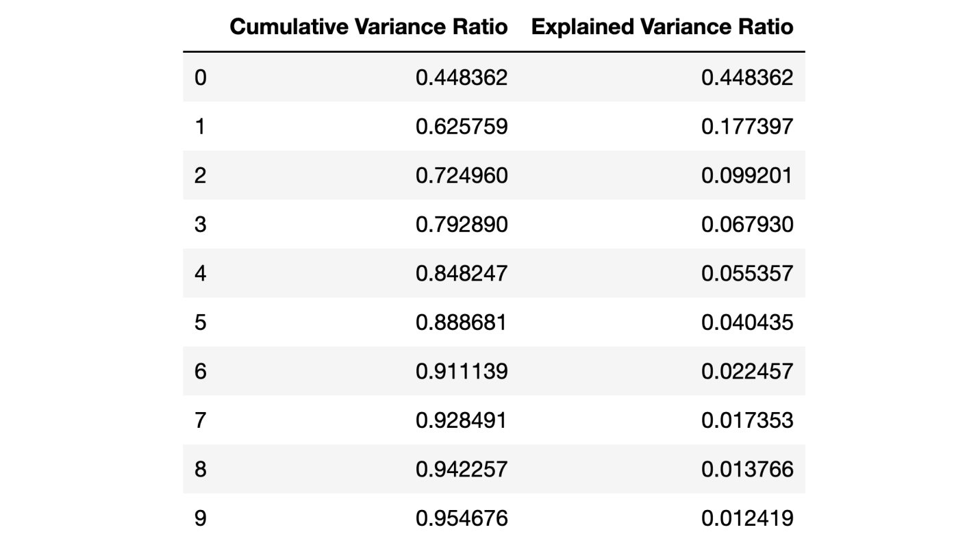Screen dimensions: 980x547
Task: Click the Cumulative Variance Ratio column header
Action: click(368, 27)
